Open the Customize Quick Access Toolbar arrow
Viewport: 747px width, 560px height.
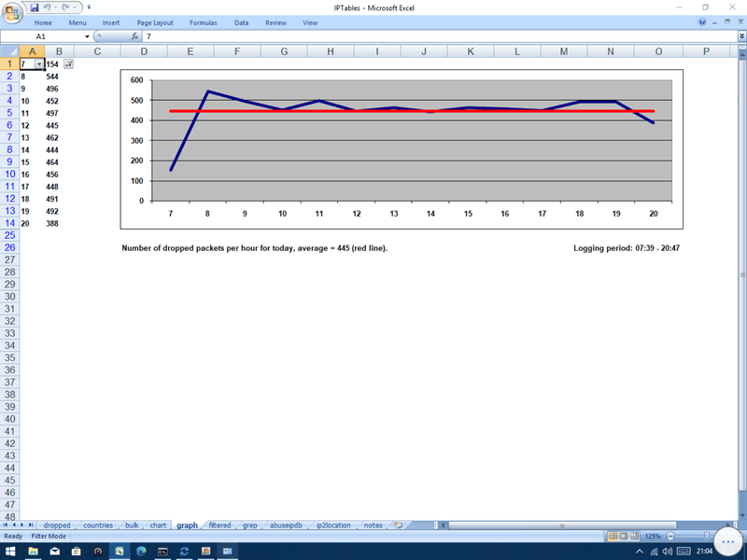tap(89, 7)
